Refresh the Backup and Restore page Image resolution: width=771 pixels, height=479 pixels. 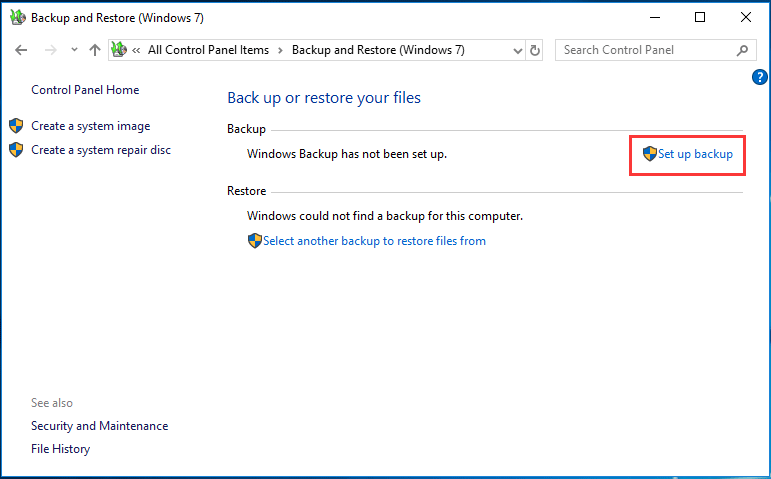point(535,50)
